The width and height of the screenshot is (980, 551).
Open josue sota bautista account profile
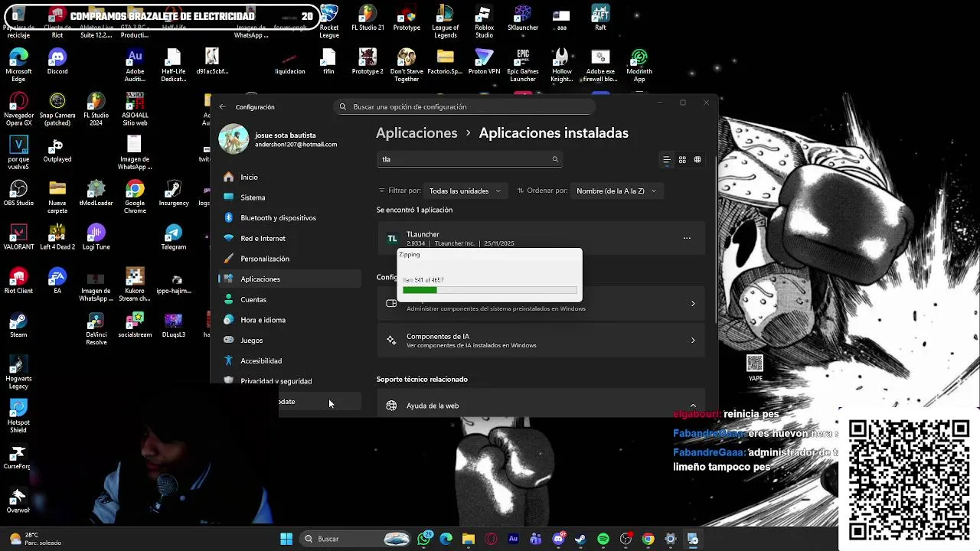[x=279, y=139]
